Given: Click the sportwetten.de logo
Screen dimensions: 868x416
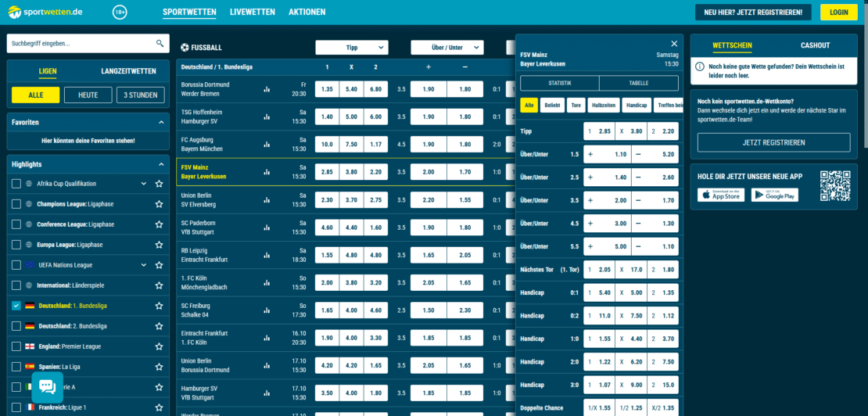Looking at the screenshot, I should pos(45,12).
